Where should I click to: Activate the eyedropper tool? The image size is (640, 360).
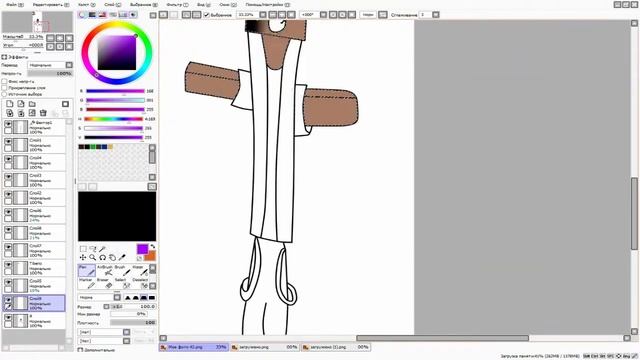click(x=122, y=258)
